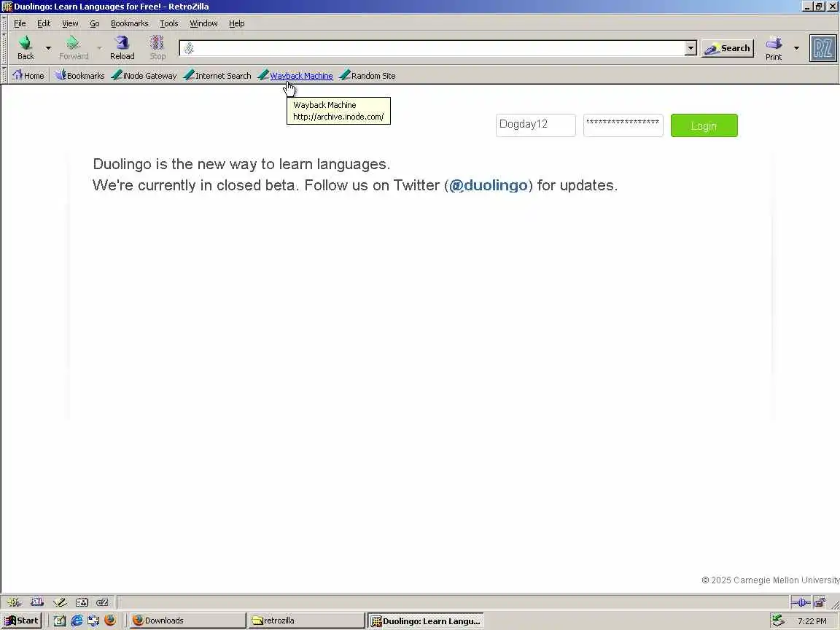The height and width of the screenshot is (630, 840).
Task: Open Mail from the status bar component icon
Action: pos(37,602)
